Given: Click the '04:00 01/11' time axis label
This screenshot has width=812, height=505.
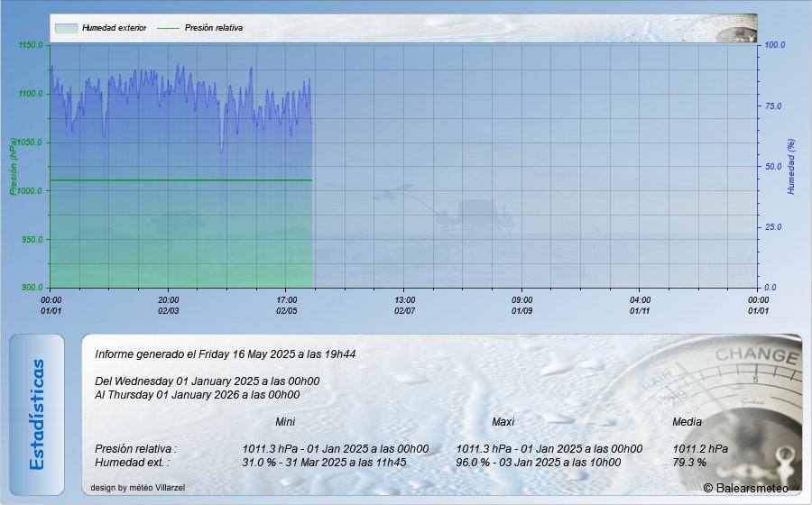Looking at the screenshot, I should click(x=640, y=306).
